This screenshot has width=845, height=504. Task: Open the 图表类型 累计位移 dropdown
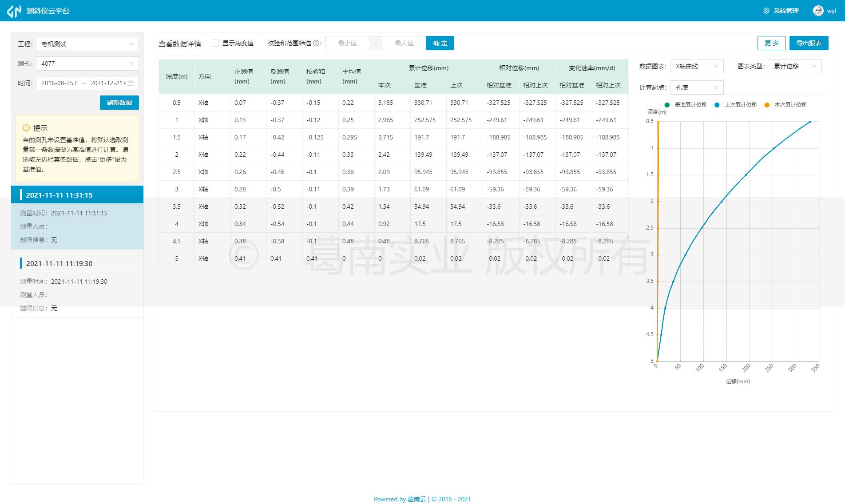[x=795, y=66]
